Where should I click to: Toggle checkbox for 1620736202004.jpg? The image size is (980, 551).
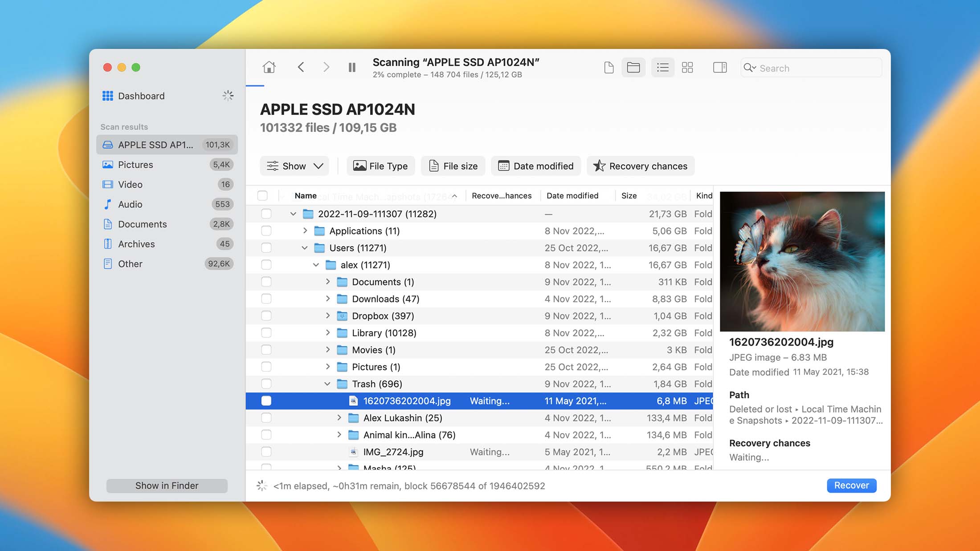pyautogui.click(x=266, y=400)
